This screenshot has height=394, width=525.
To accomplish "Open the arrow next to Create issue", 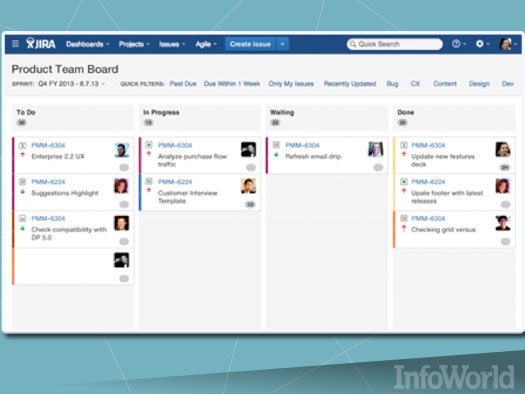I will [282, 44].
